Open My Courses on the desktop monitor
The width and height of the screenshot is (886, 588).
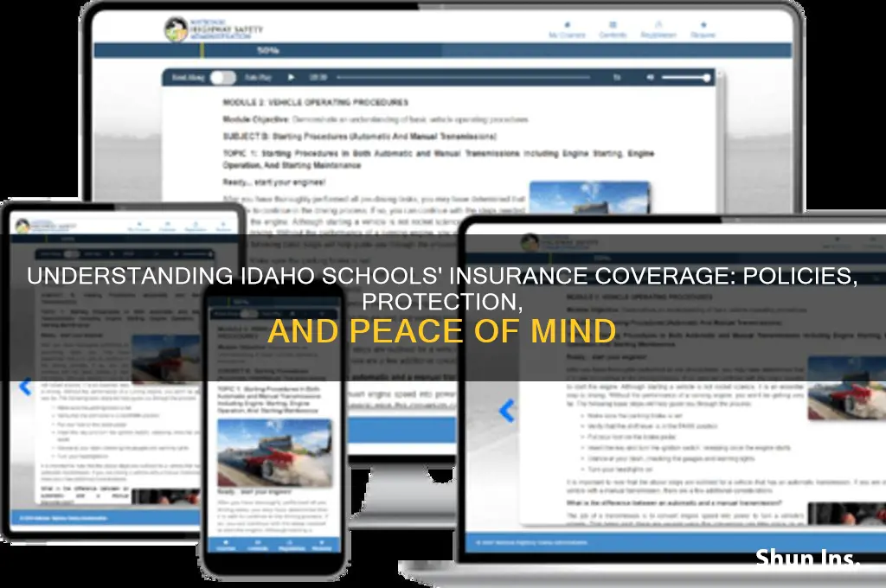tap(567, 30)
